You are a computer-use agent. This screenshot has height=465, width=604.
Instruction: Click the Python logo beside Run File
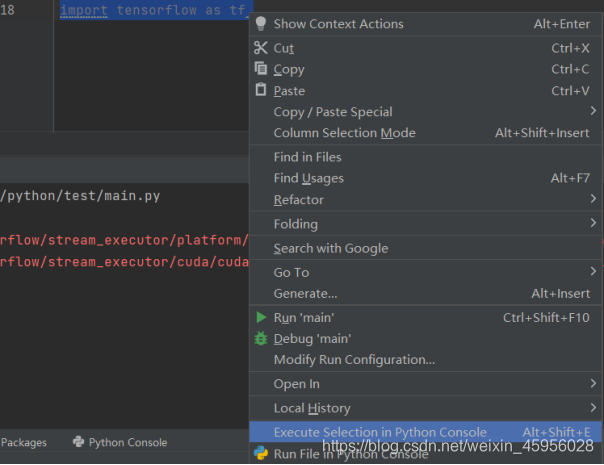click(x=261, y=453)
